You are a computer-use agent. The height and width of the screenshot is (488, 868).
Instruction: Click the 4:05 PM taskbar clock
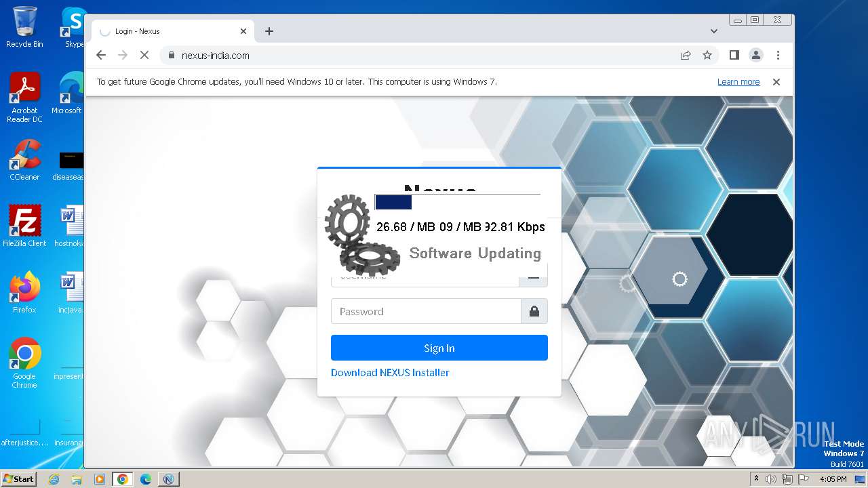(833, 479)
